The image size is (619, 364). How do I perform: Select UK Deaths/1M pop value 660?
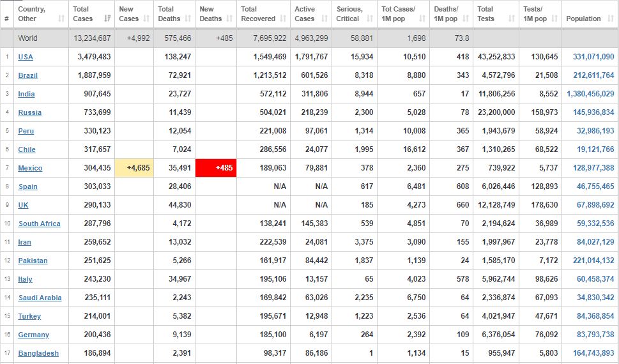coord(462,205)
